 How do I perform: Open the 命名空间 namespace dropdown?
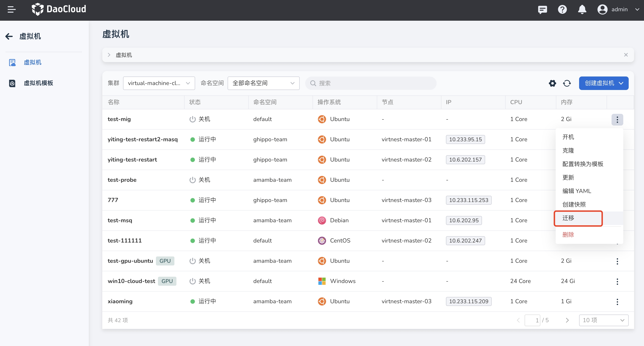point(263,83)
